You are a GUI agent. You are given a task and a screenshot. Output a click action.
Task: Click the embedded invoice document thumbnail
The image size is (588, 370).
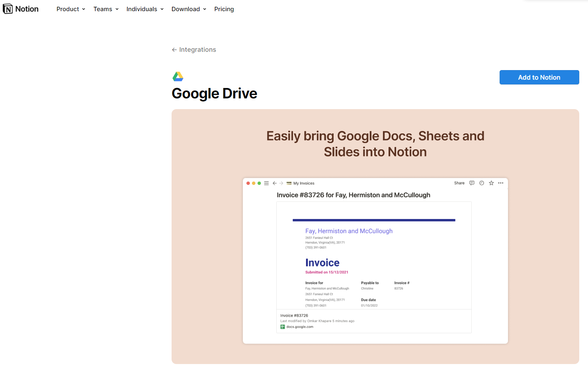point(374,255)
